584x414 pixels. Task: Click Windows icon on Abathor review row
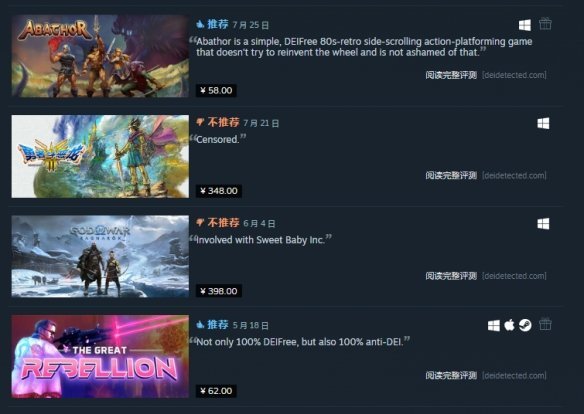click(x=525, y=25)
